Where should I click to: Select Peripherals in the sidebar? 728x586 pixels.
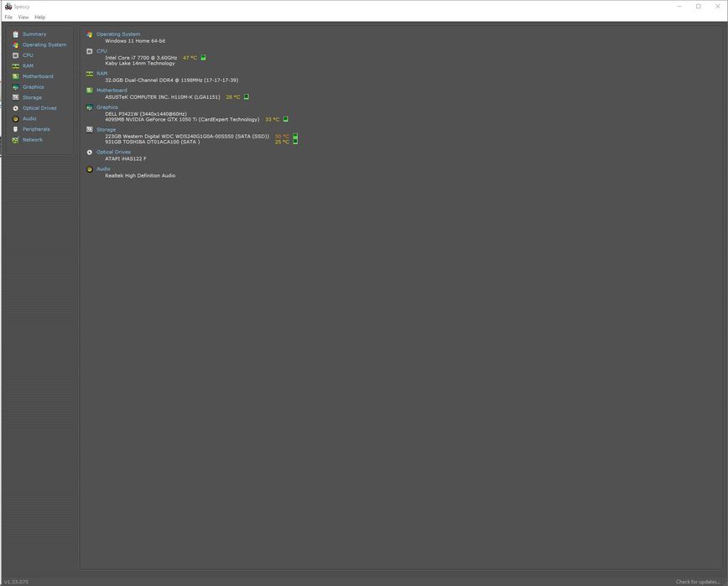[x=36, y=129]
